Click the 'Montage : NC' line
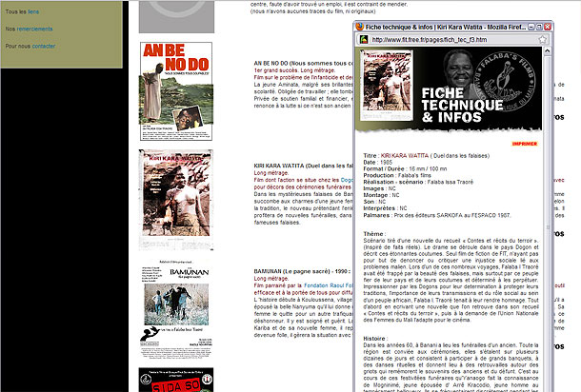Image resolution: width=581 pixels, height=392 pixels. 381,195
